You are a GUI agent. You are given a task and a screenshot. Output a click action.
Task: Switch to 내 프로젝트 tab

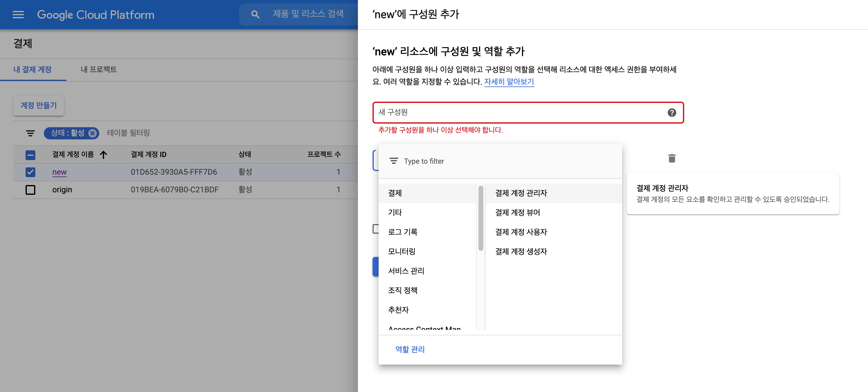point(99,69)
